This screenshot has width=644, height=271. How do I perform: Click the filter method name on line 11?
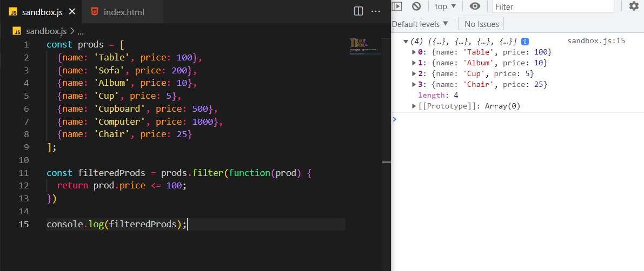[208, 173]
